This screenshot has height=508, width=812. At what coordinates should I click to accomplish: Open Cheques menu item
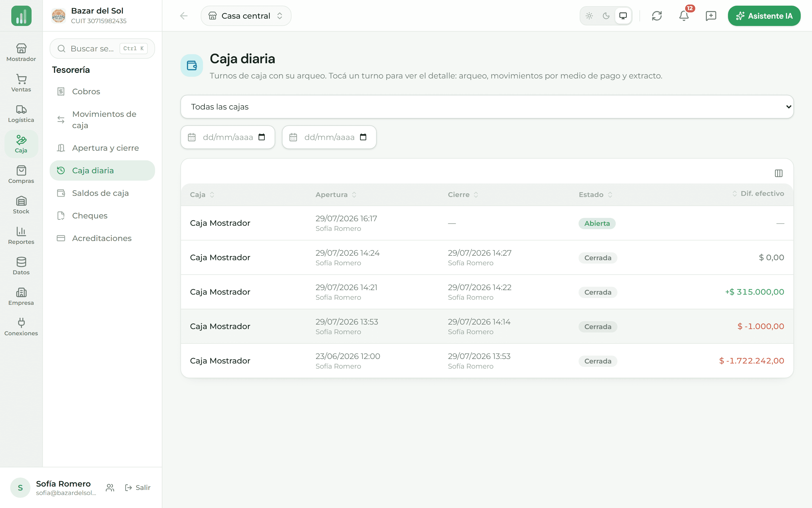(x=102, y=216)
